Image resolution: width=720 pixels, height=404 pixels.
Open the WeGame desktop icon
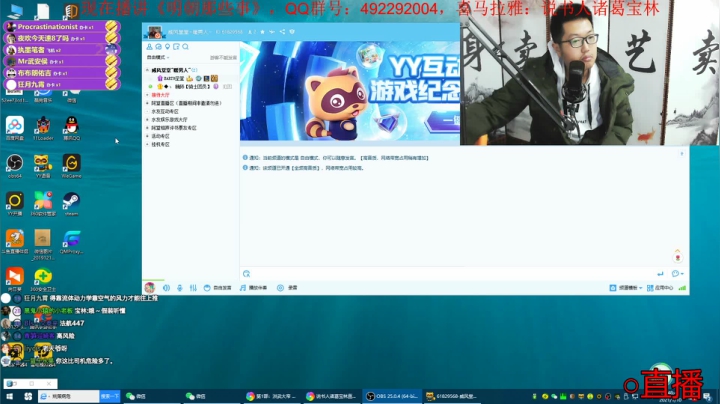pyautogui.click(x=72, y=166)
